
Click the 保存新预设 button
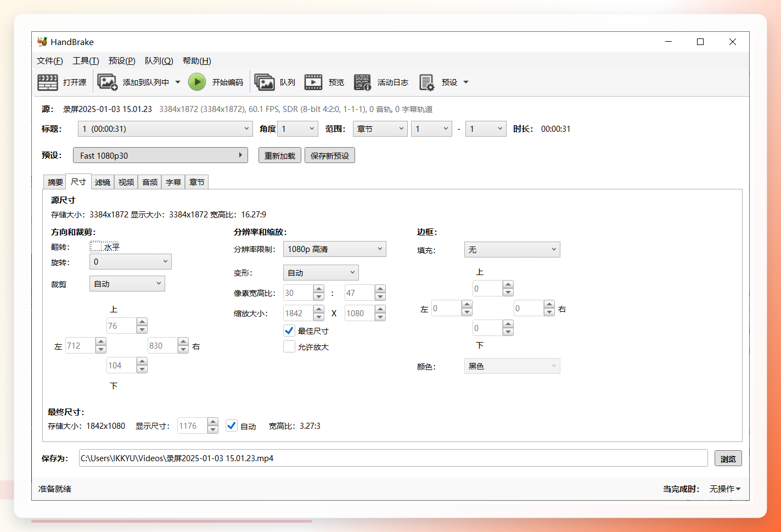pyautogui.click(x=330, y=155)
